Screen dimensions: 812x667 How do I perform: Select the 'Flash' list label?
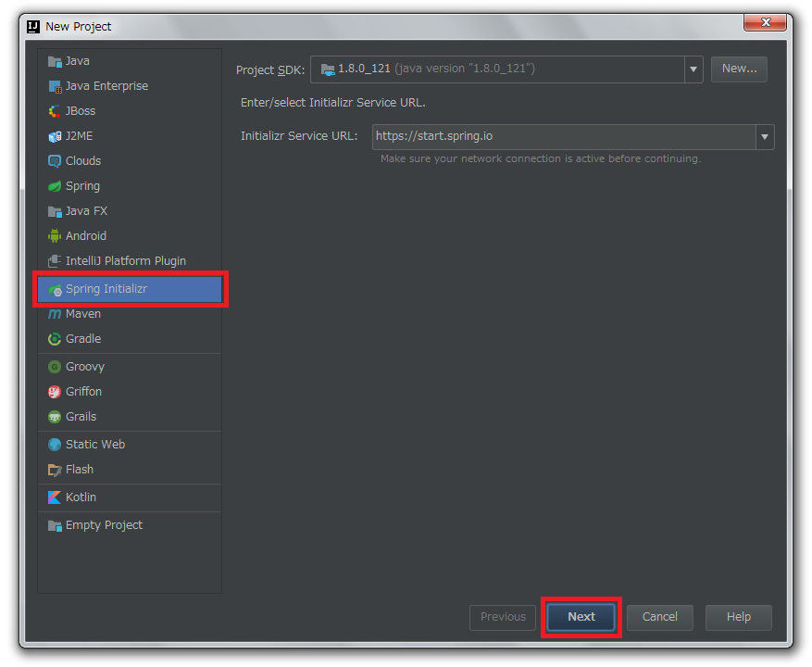80,470
